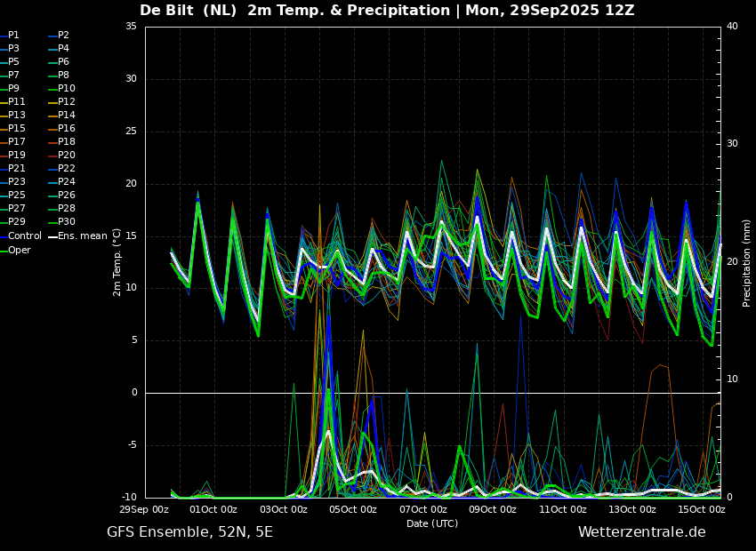Select the 05Oct 00z axis tick label
Viewport: 756px width, 551px height.
pyautogui.click(x=353, y=509)
